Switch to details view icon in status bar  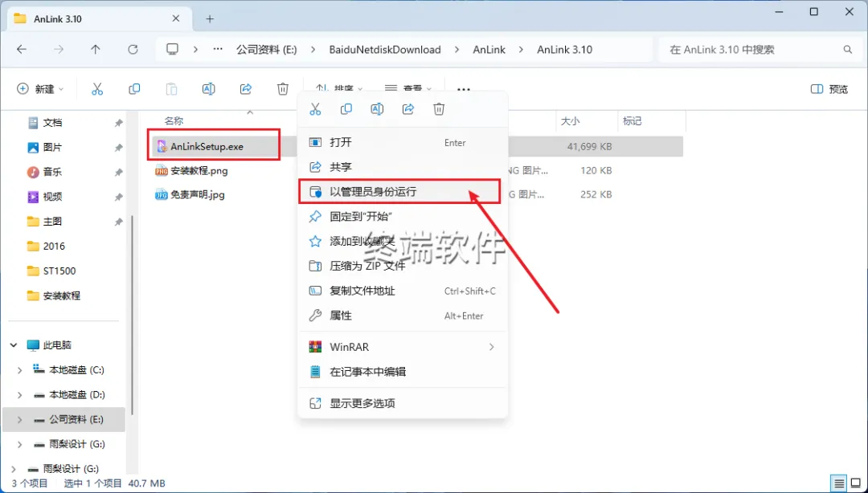pos(839,483)
